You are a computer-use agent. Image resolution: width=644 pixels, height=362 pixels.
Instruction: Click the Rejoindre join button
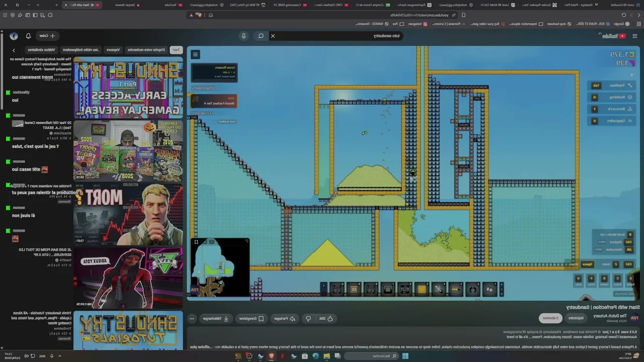(576, 318)
